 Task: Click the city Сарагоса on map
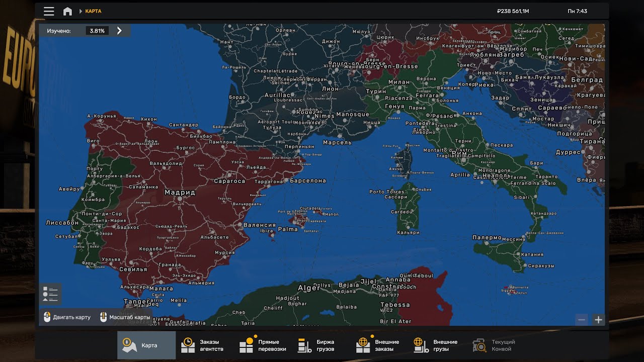pyautogui.click(x=229, y=181)
